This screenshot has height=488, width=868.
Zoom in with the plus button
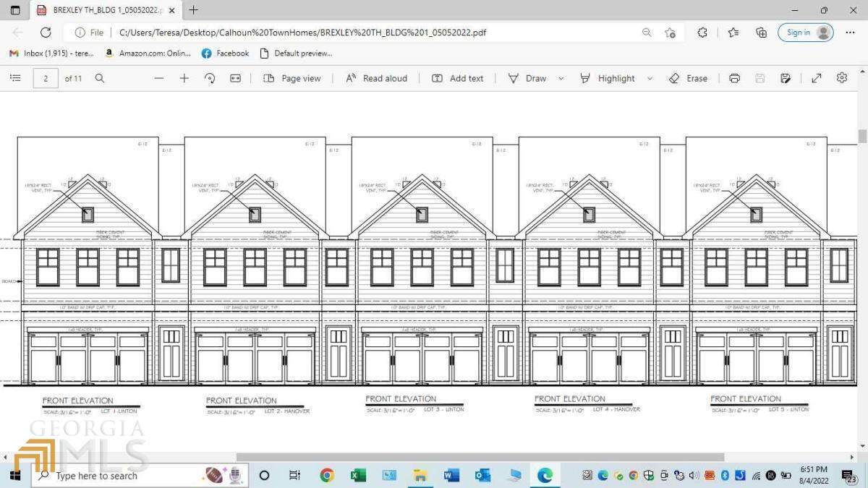click(x=184, y=78)
